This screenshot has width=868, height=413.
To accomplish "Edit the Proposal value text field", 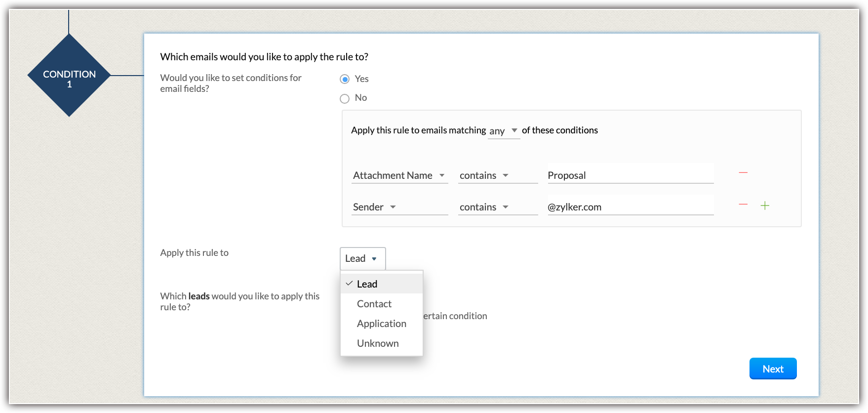I will click(x=631, y=175).
